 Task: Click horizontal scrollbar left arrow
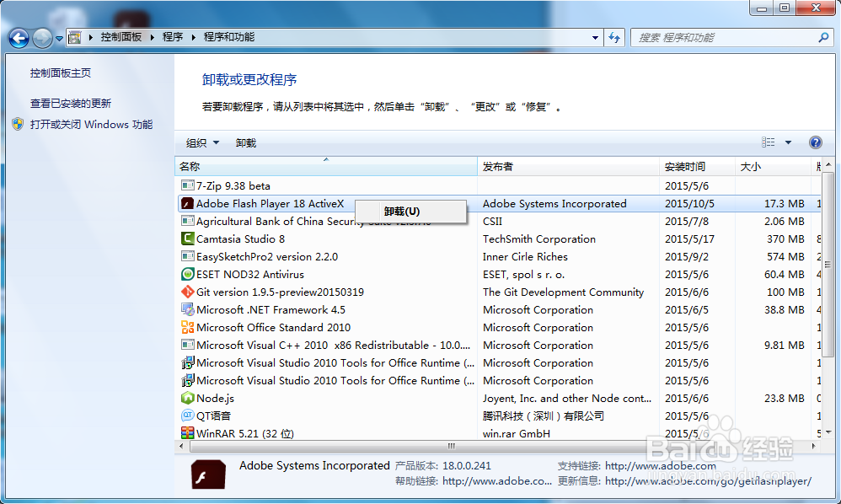tap(181, 446)
